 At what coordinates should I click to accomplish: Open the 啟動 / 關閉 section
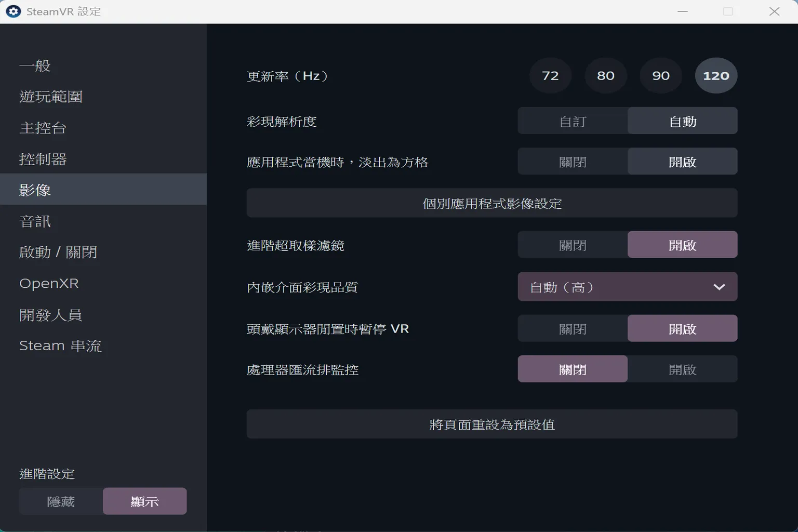(58, 252)
